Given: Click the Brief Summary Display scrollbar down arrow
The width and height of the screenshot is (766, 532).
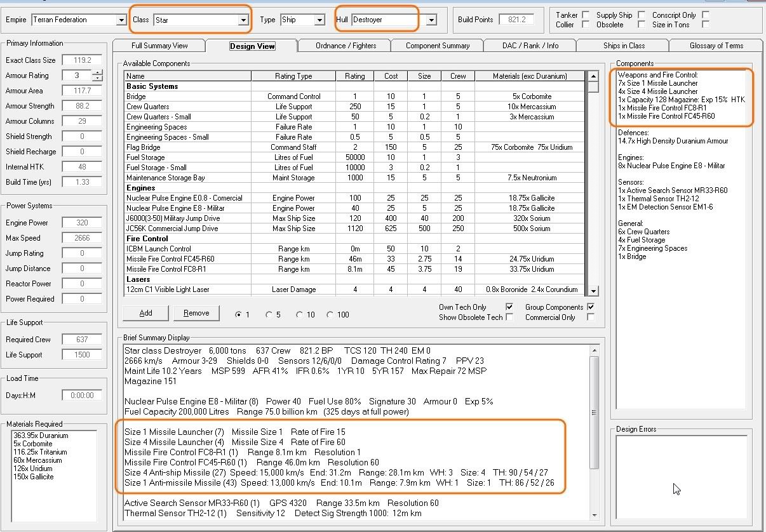Looking at the screenshot, I should [594, 515].
